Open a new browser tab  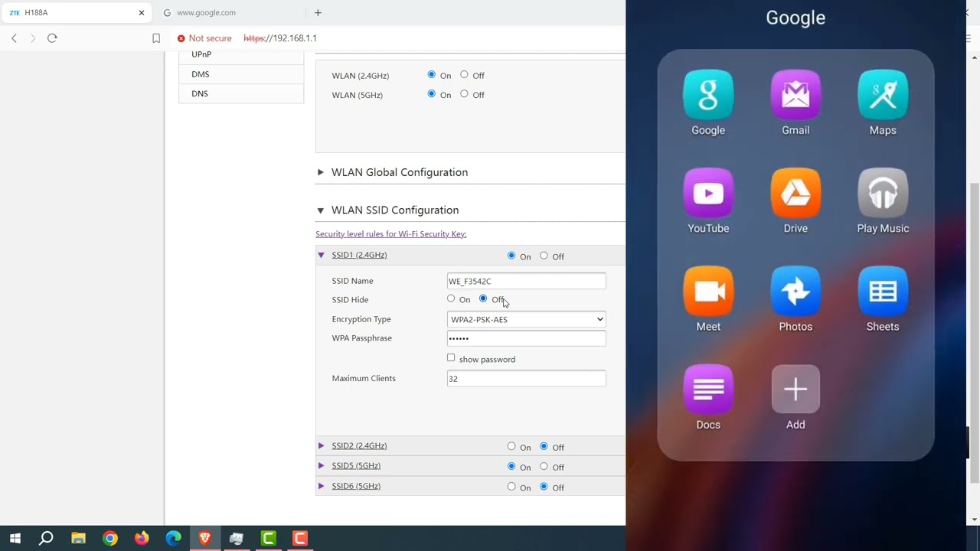click(318, 12)
